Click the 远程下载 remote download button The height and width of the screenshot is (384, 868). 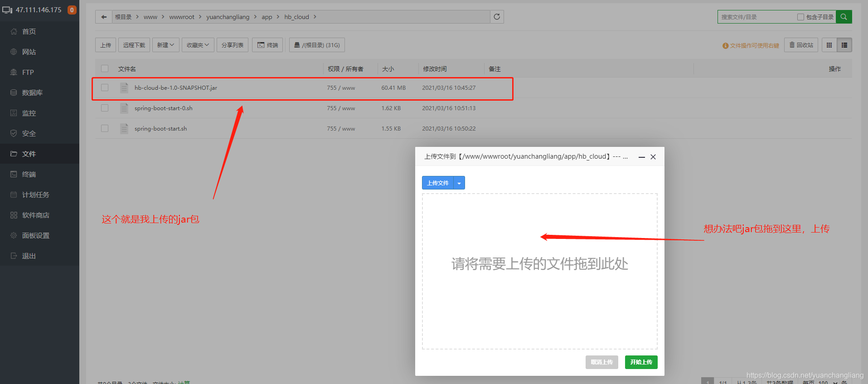click(x=134, y=45)
